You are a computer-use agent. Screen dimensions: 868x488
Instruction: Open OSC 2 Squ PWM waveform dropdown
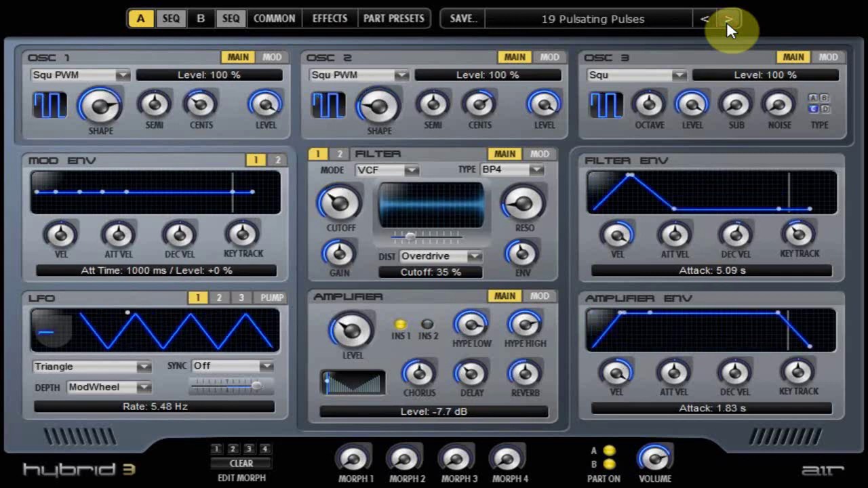[x=359, y=75]
